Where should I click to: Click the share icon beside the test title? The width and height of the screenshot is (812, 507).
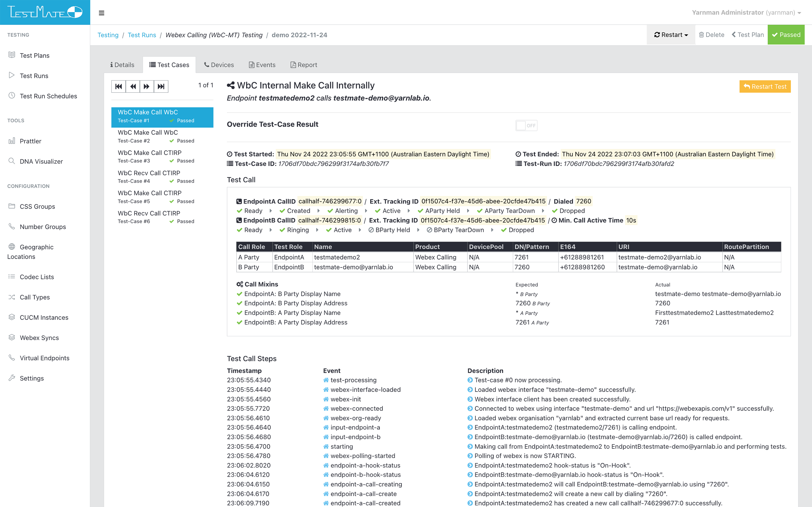231,85
